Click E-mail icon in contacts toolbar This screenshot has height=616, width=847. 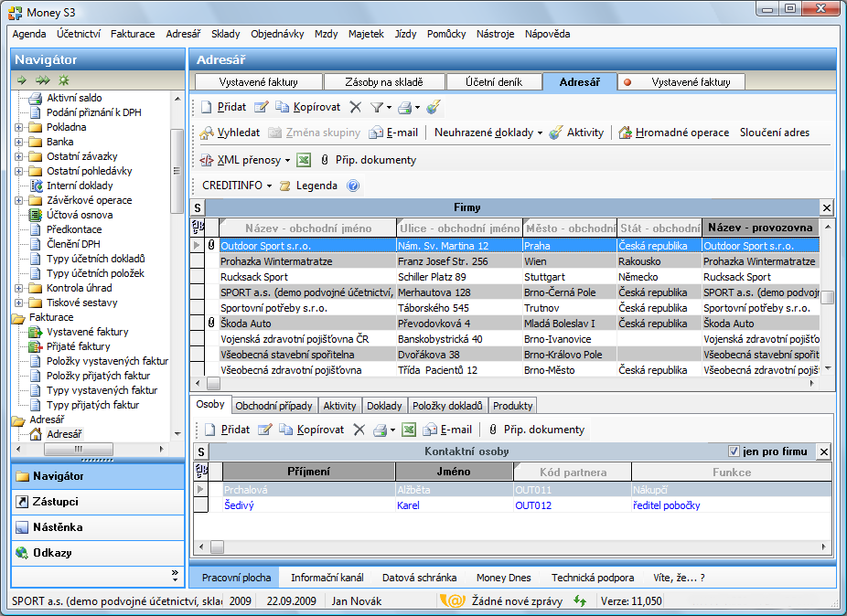(x=429, y=430)
